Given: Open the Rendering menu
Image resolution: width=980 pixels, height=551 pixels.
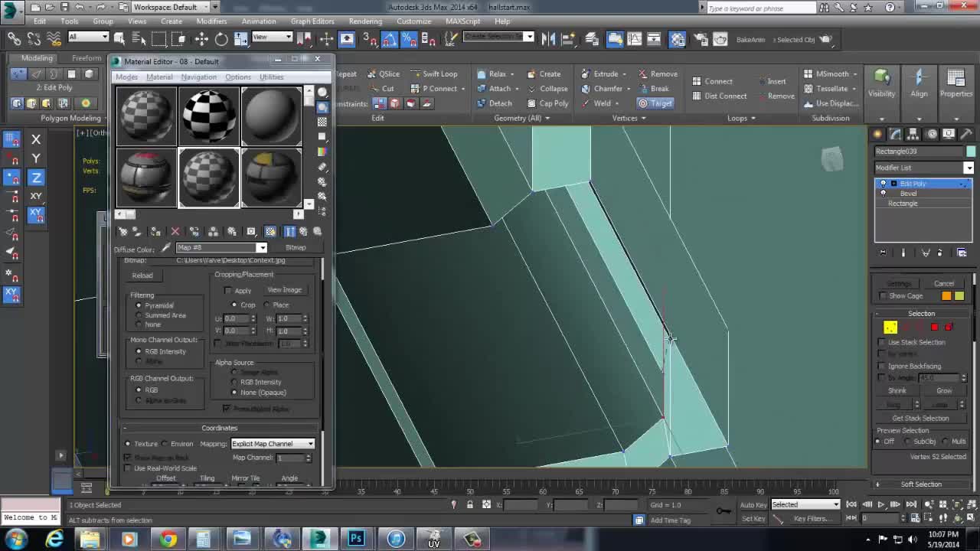Looking at the screenshot, I should point(365,21).
